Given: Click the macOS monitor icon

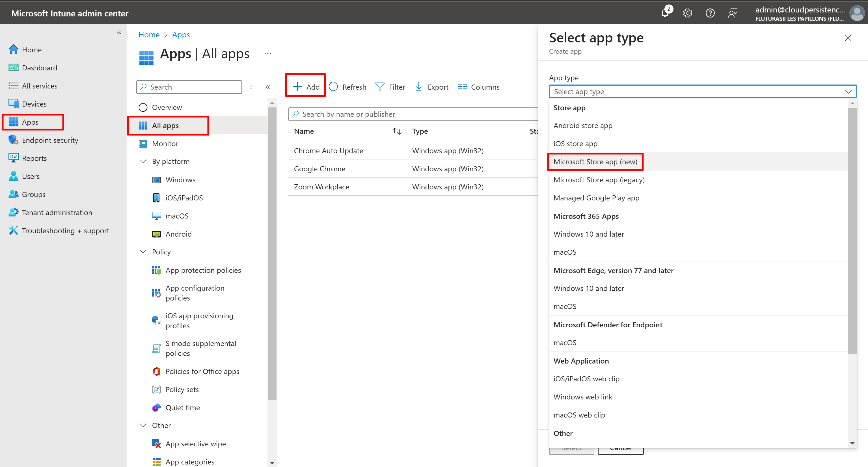Looking at the screenshot, I should (156, 216).
